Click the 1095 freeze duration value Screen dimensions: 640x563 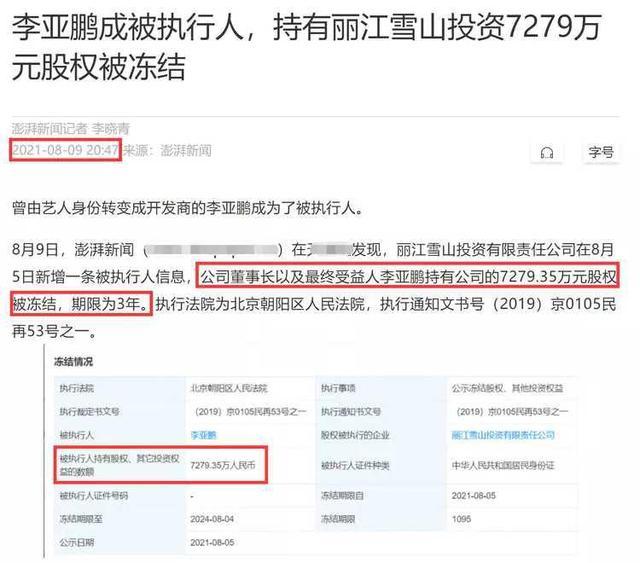coord(461,519)
